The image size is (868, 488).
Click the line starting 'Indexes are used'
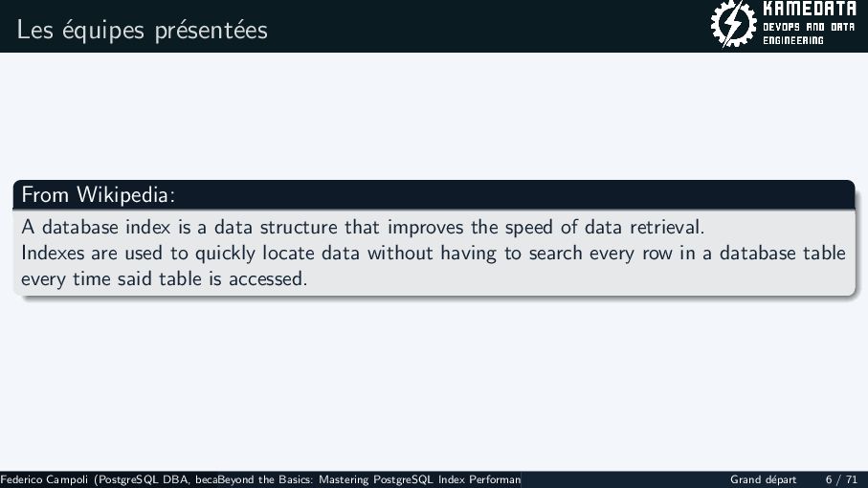tap(434, 254)
